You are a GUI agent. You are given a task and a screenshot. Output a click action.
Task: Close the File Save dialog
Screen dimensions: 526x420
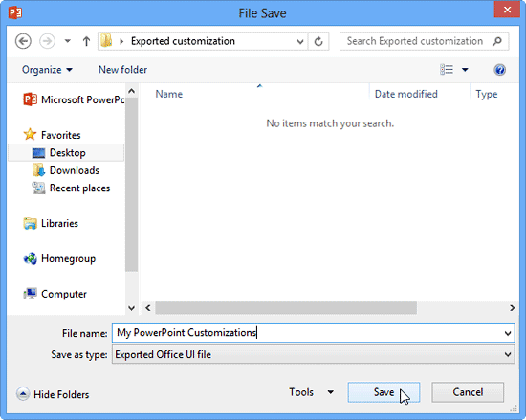507,10
